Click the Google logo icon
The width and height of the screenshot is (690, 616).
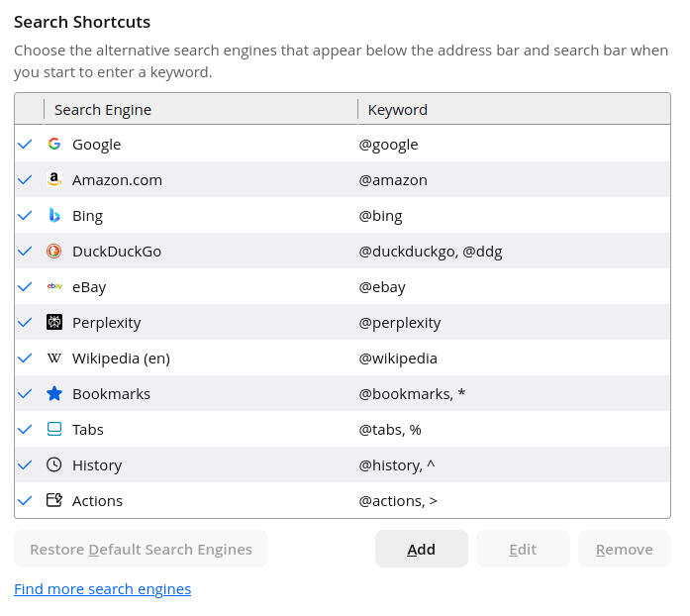point(54,145)
